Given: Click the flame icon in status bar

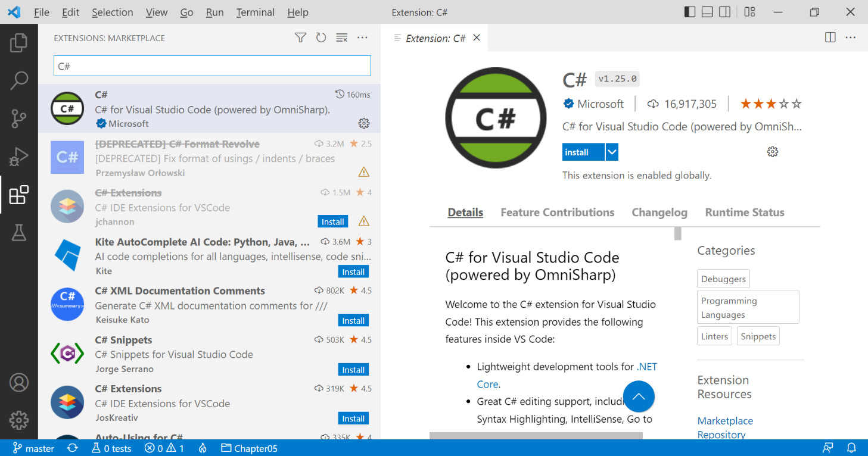Looking at the screenshot, I should click(203, 448).
